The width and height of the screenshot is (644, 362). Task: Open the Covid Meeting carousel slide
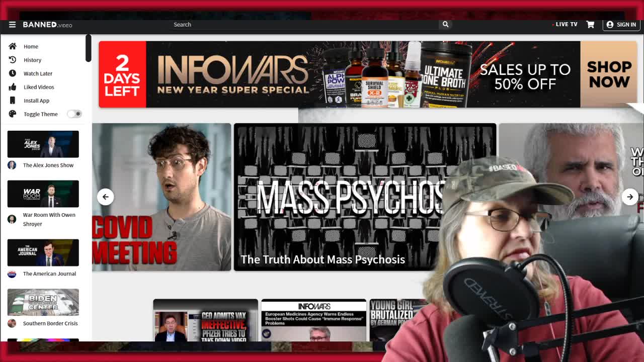pos(162,197)
